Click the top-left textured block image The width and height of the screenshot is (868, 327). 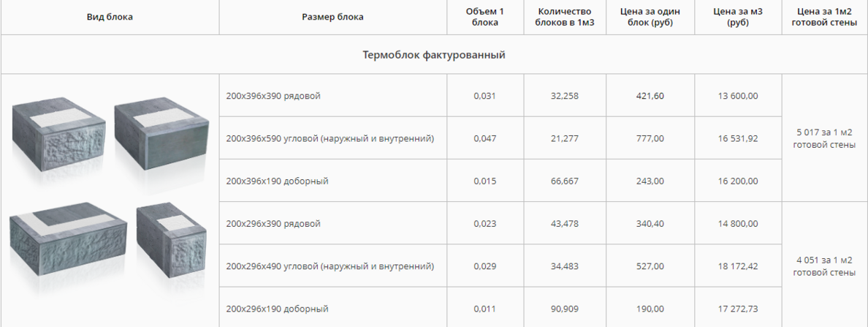(58, 137)
